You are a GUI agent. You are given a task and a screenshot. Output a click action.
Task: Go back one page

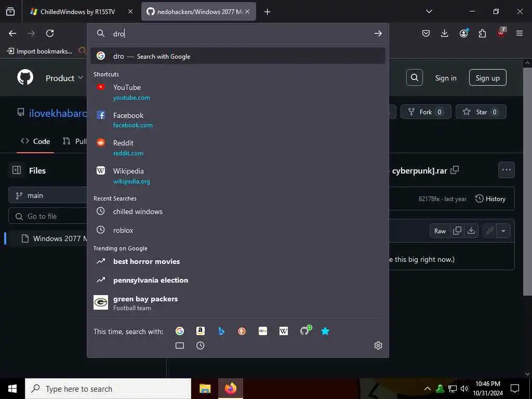12,33
